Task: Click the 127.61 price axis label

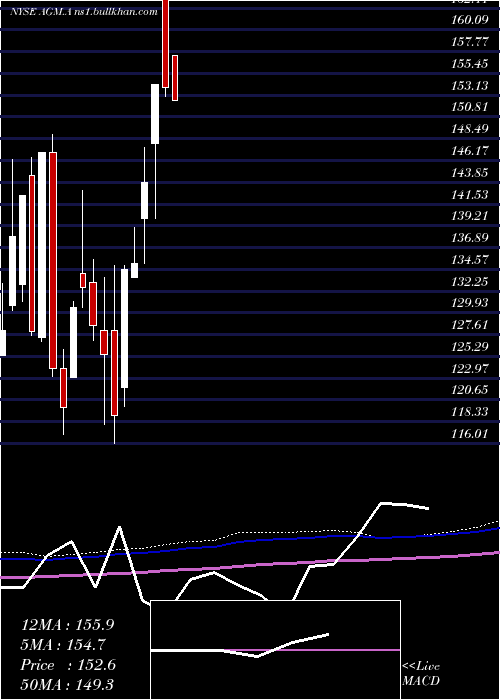Action: point(470,325)
